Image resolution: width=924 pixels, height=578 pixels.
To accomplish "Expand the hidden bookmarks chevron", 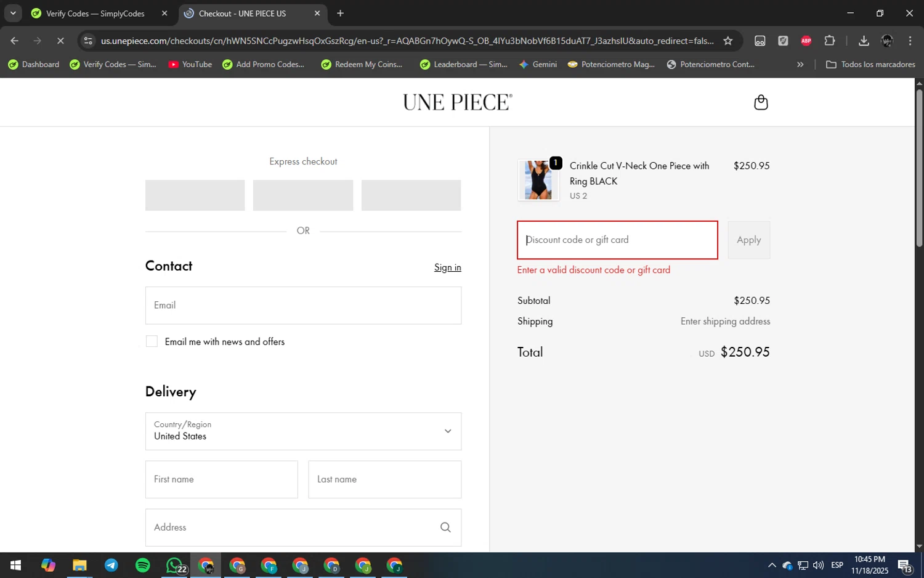I will pyautogui.click(x=800, y=64).
